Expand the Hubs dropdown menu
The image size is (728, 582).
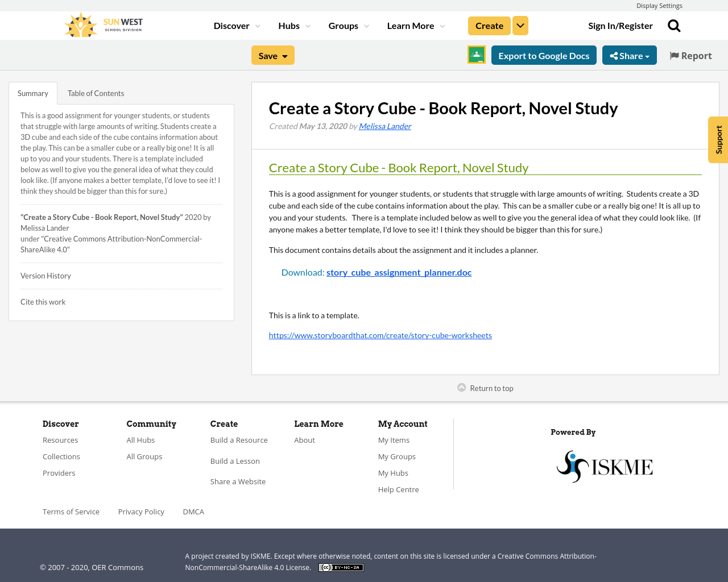click(293, 25)
